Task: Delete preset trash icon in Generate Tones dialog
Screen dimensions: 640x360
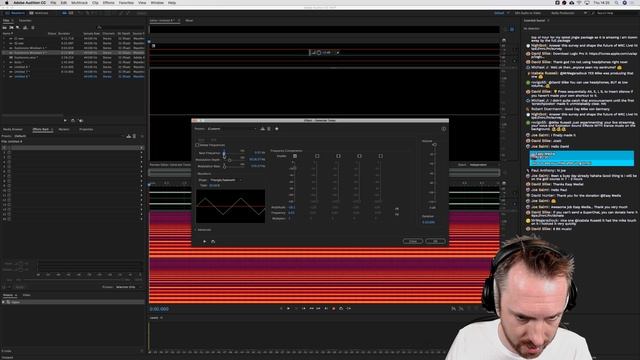Action: (x=269, y=129)
